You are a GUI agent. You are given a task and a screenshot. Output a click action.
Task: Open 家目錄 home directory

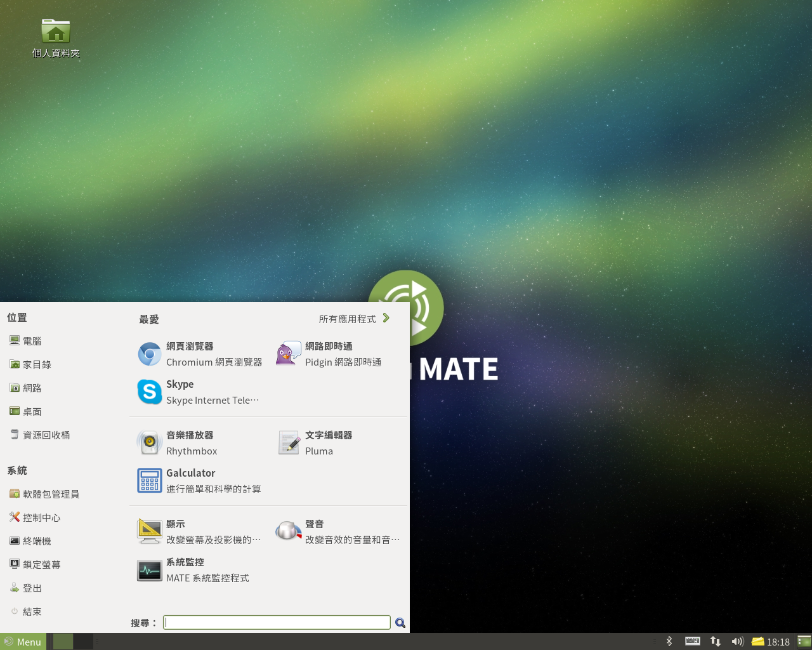click(x=30, y=364)
